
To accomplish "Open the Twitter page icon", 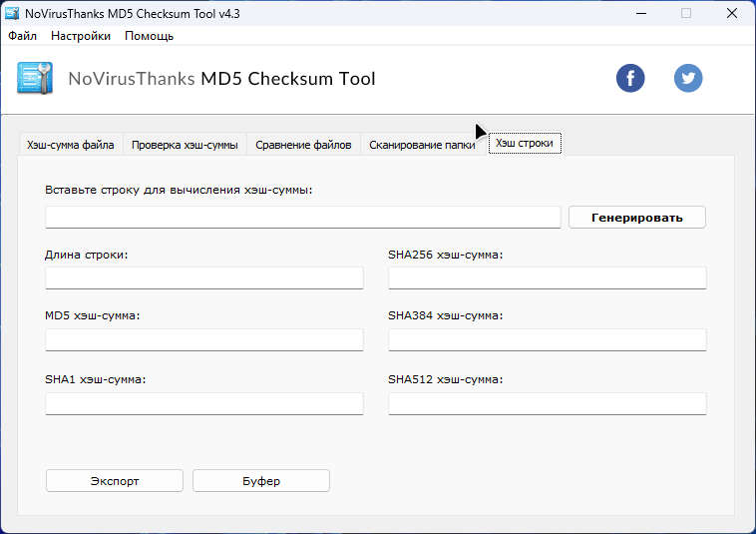I will 688,78.
